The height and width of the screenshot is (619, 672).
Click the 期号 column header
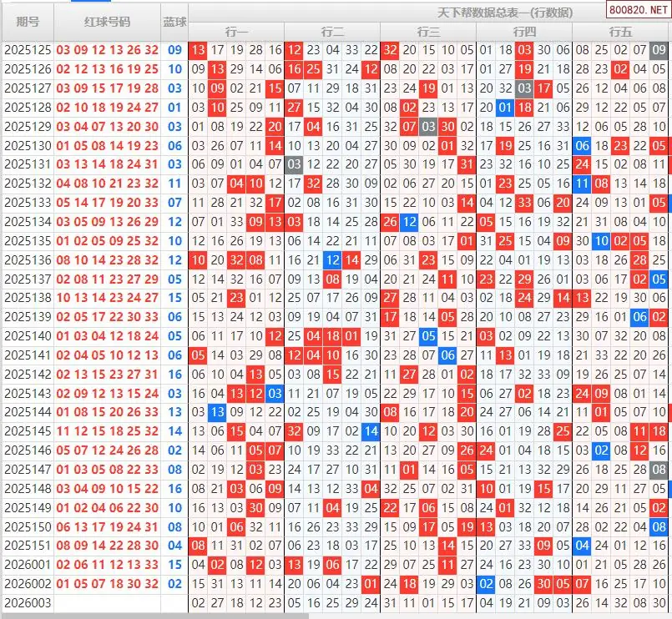(x=28, y=22)
